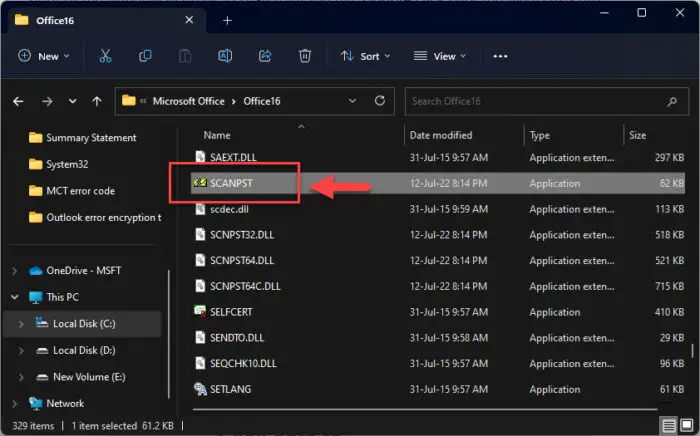Image resolution: width=700 pixels, height=436 pixels.
Task: Open the Sort dropdown menu
Action: (366, 56)
